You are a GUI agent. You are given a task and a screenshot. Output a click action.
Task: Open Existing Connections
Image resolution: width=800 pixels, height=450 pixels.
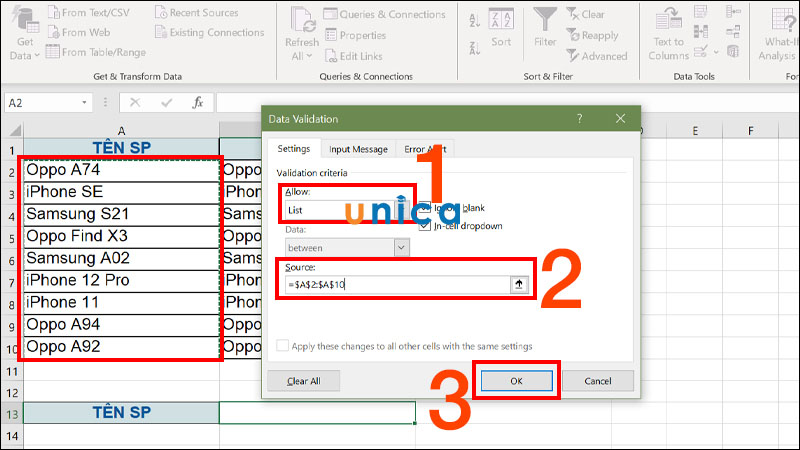(210, 32)
